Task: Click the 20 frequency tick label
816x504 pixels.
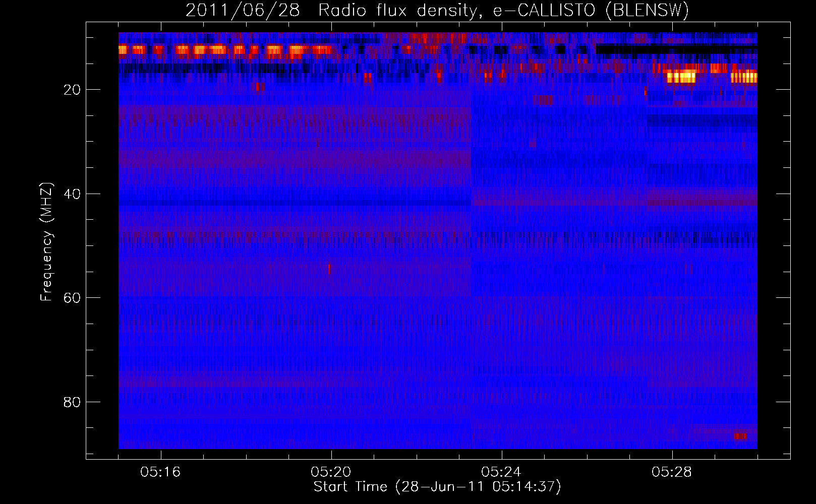Action: pos(73,90)
